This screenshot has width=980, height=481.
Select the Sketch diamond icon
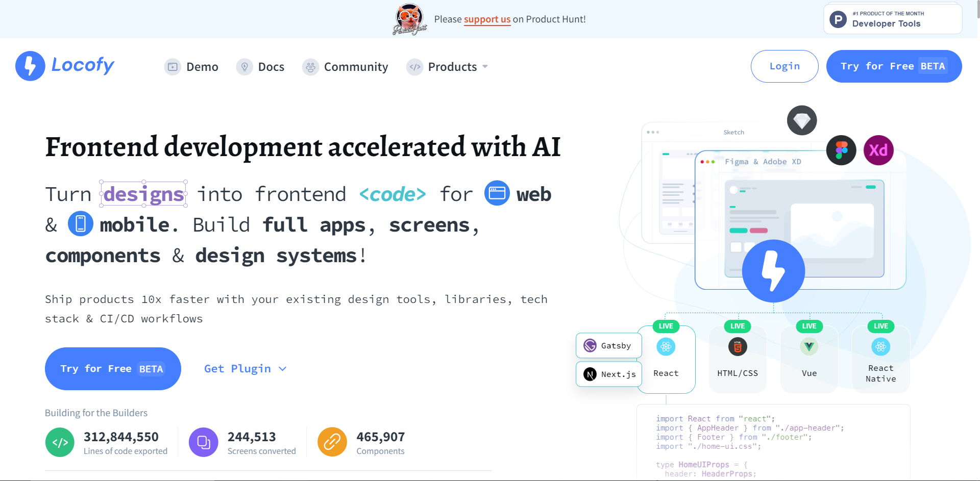801,120
